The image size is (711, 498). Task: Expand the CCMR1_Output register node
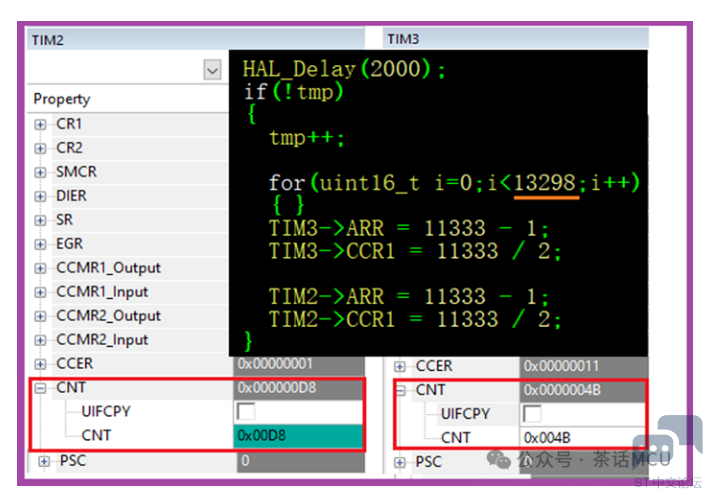(41, 268)
